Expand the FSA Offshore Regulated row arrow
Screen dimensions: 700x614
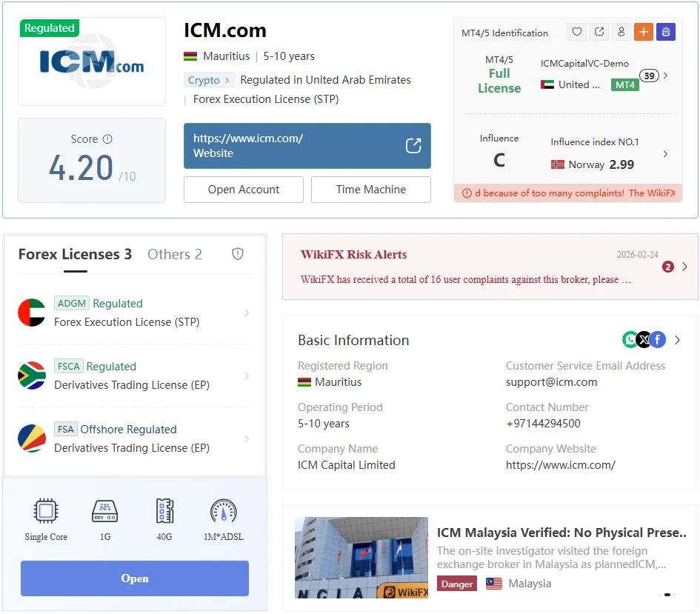tap(247, 438)
